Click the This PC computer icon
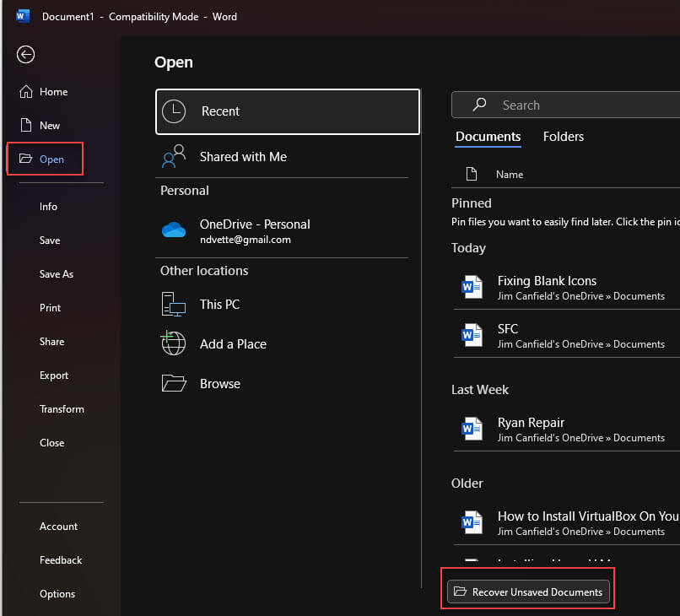The width and height of the screenshot is (680, 616). [x=174, y=304]
